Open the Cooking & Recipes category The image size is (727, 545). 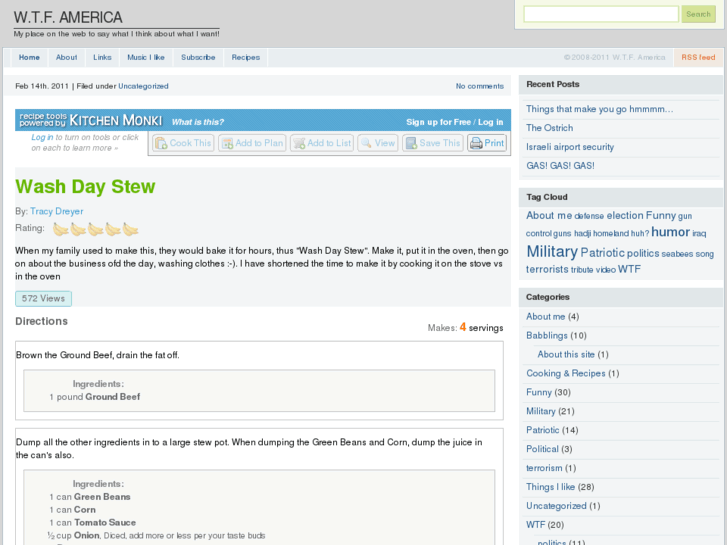pyautogui.click(x=566, y=374)
